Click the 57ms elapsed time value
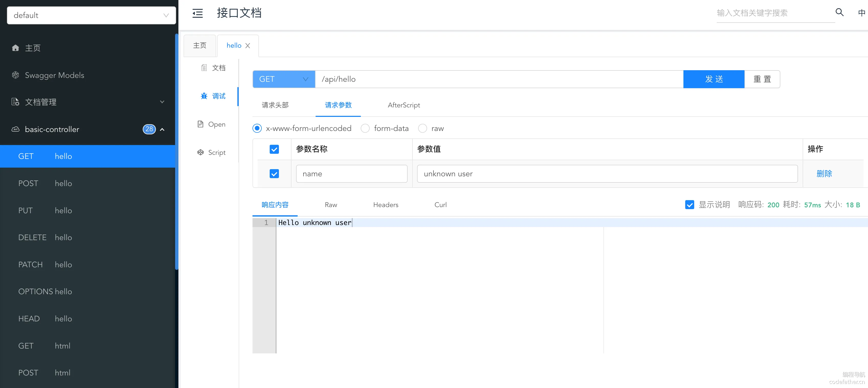This screenshot has width=868, height=388. [812, 205]
